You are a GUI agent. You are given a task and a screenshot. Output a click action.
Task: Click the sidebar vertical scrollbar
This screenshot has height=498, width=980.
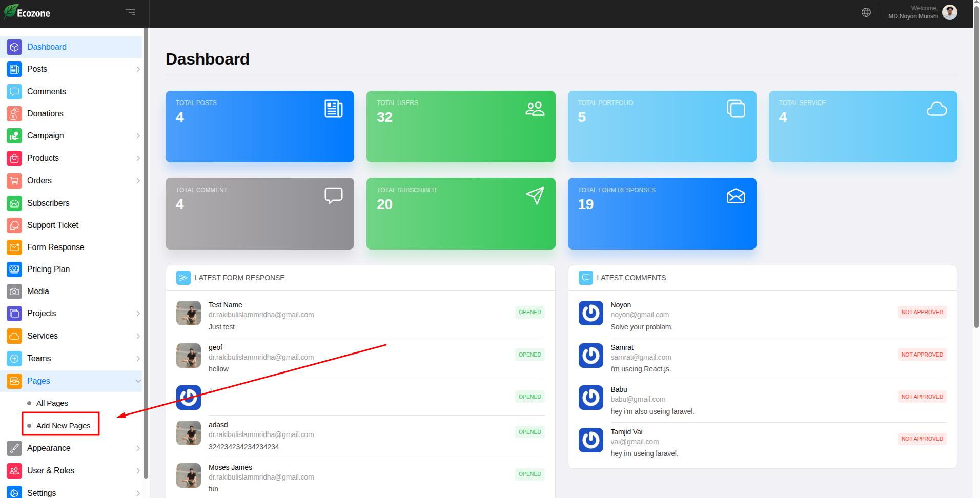pyautogui.click(x=146, y=254)
